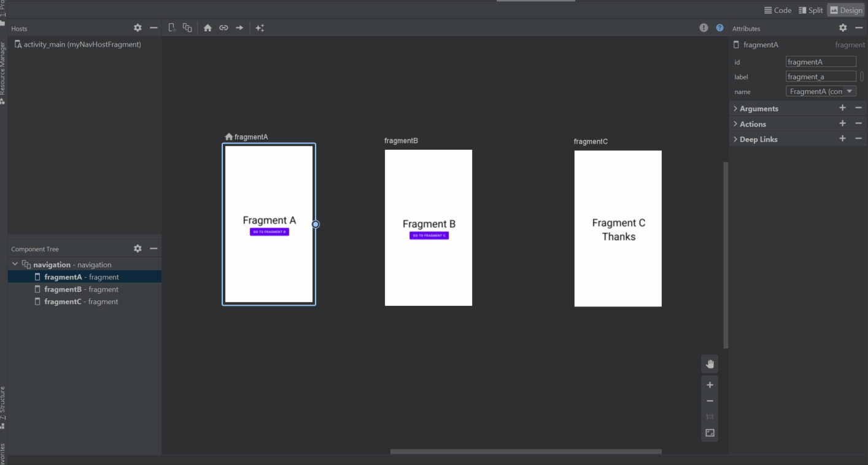Click the 1:1 zoom to 100% button
Viewport: 868px width, 465px height.
click(x=710, y=417)
